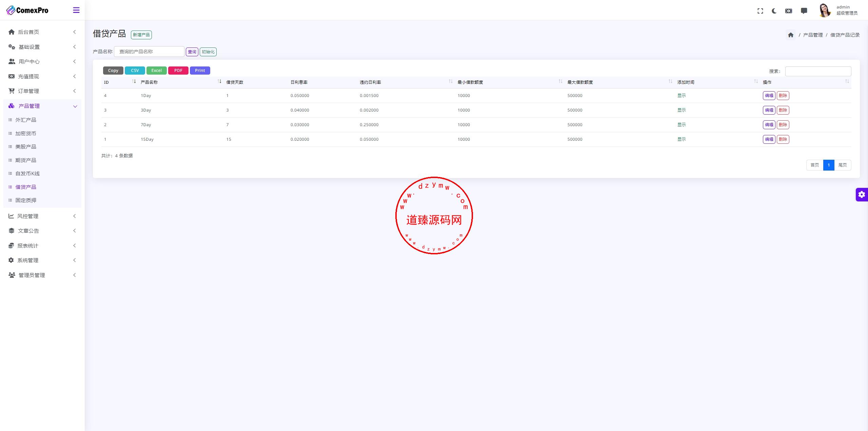The width and height of the screenshot is (868, 431).
Task: Expand the 后台首页 menu chevron
Action: pyautogui.click(x=75, y=32)
